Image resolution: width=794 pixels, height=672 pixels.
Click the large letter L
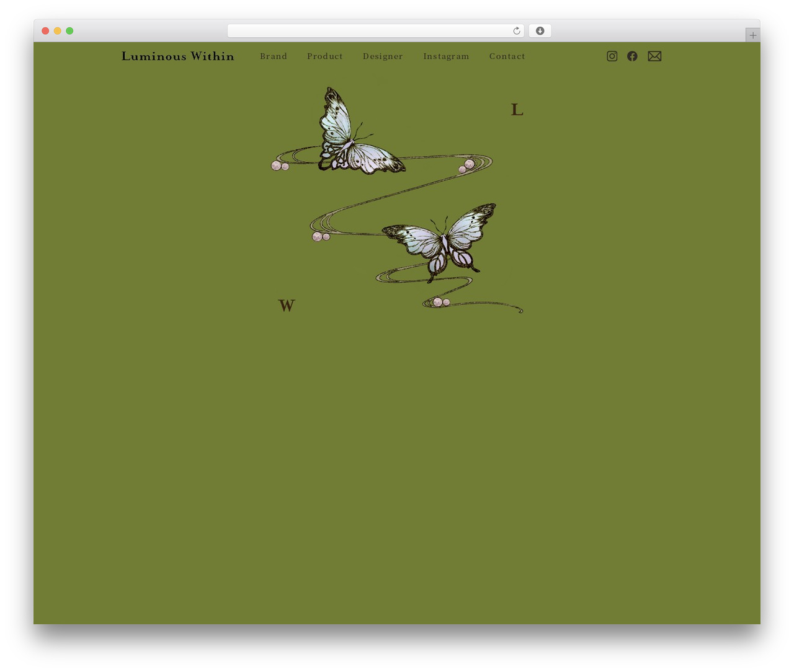(x=517, y=110)
